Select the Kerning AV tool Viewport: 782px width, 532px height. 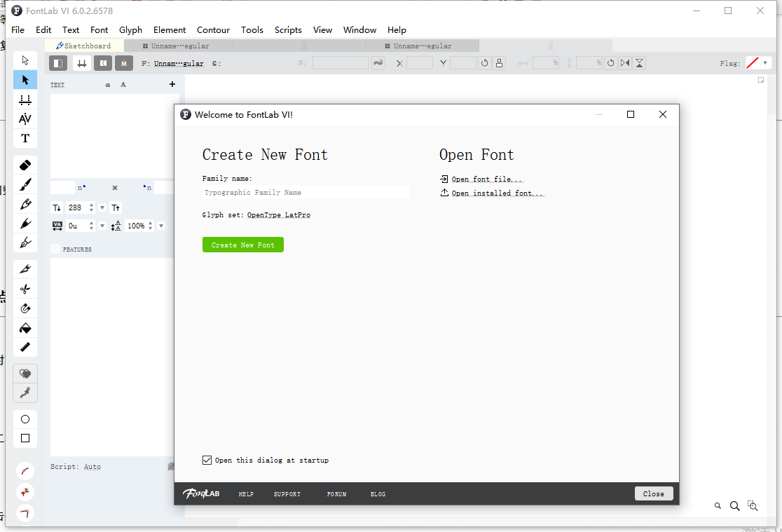tap(25, 118)
